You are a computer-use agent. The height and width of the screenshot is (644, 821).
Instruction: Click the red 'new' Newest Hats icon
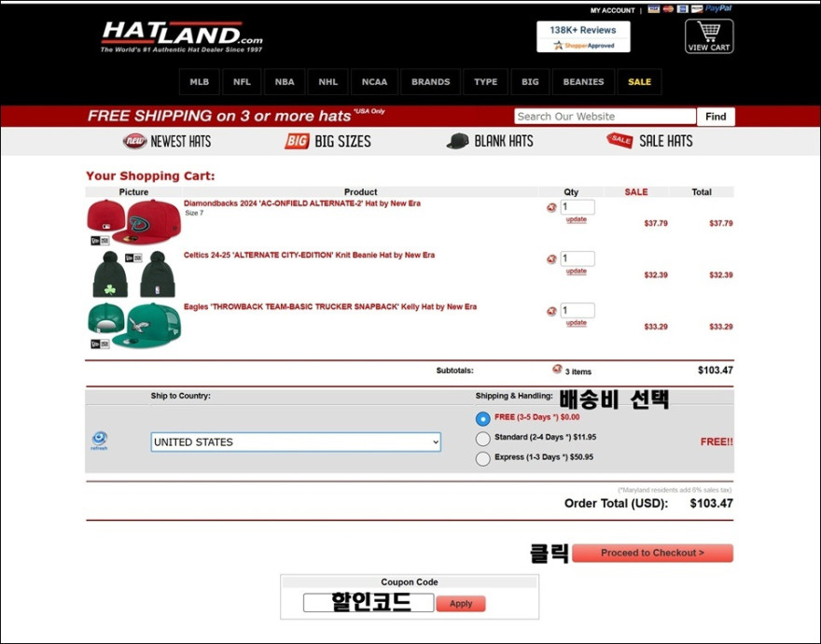(x=134, y=141)
